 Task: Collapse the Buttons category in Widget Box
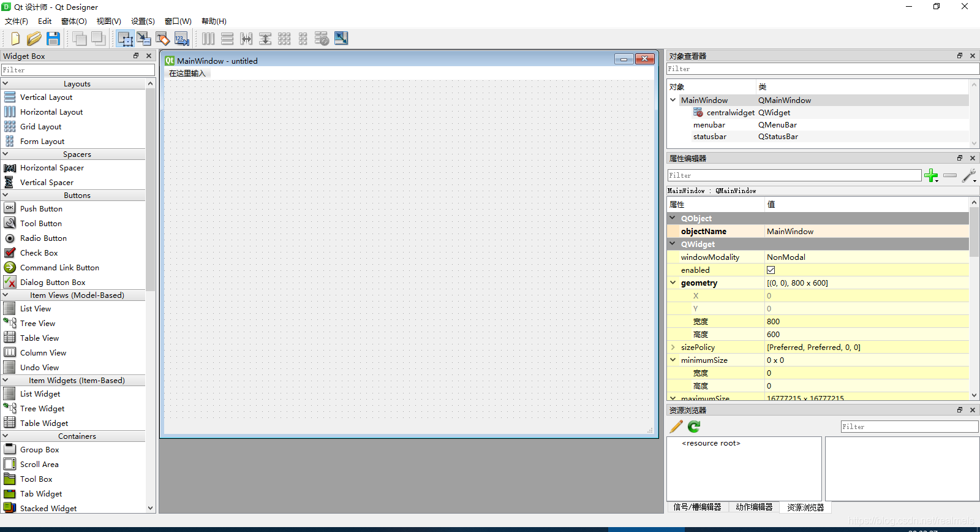(6, 195)
